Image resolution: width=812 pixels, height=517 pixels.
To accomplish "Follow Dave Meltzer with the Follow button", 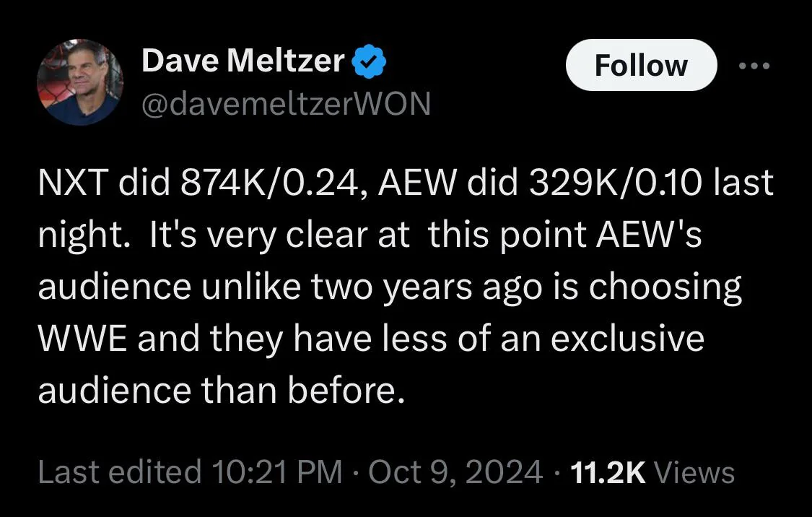I will pos(641,65).
